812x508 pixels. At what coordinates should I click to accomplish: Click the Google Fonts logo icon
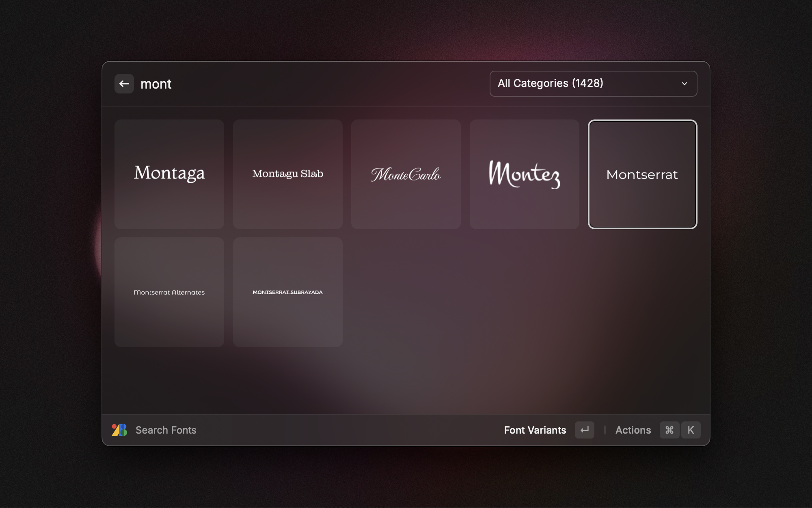(x=119, y=430)
